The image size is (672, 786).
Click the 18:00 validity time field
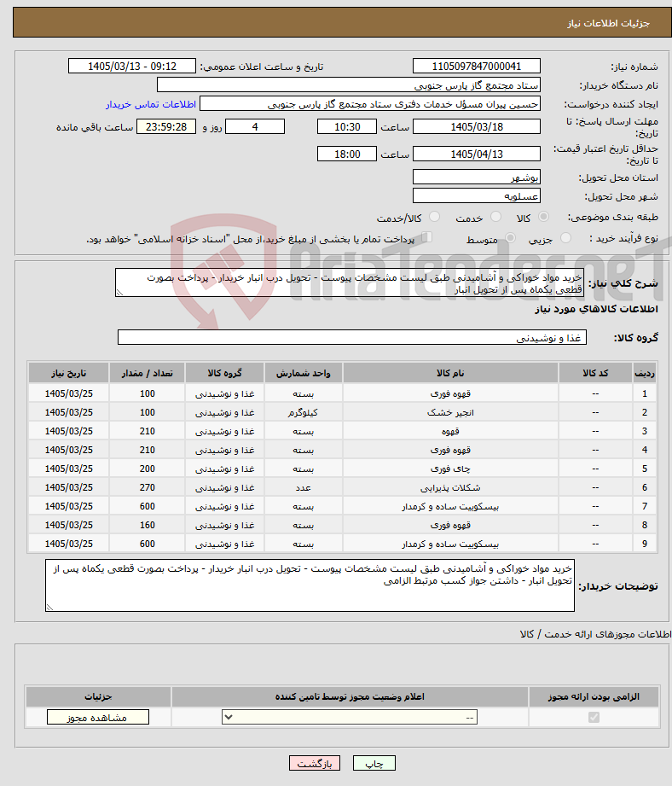346,154
